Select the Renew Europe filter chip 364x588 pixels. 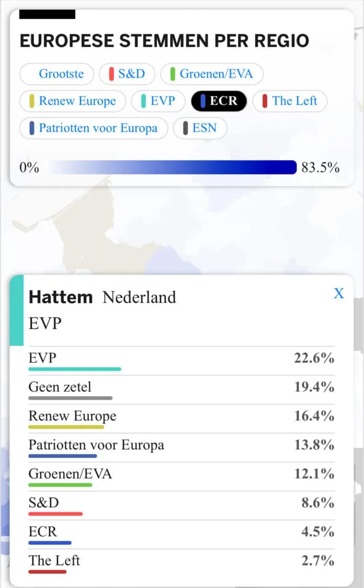(x=73, y=101)
